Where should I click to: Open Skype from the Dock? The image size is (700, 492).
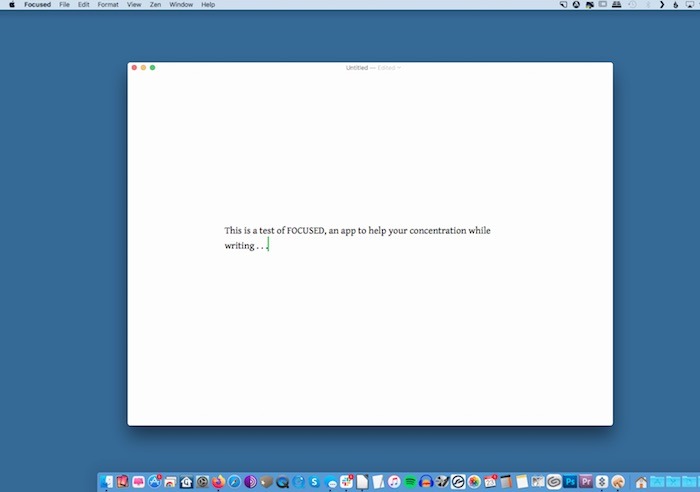314,481
